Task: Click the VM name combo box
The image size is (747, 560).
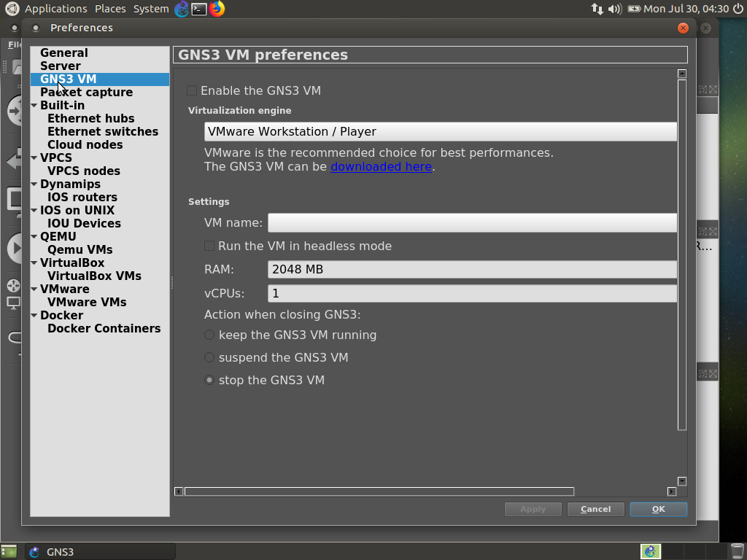Action: click(472, 222)
